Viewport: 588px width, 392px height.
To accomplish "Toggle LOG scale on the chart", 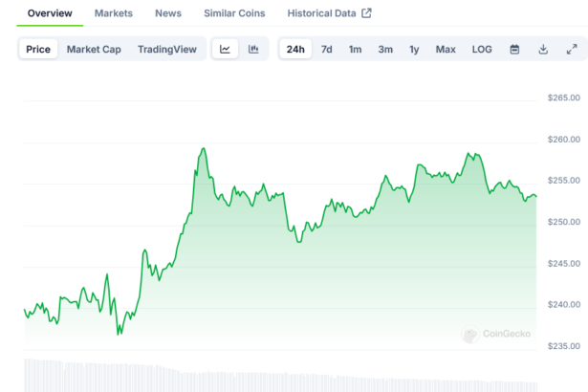I will [482, 50].
